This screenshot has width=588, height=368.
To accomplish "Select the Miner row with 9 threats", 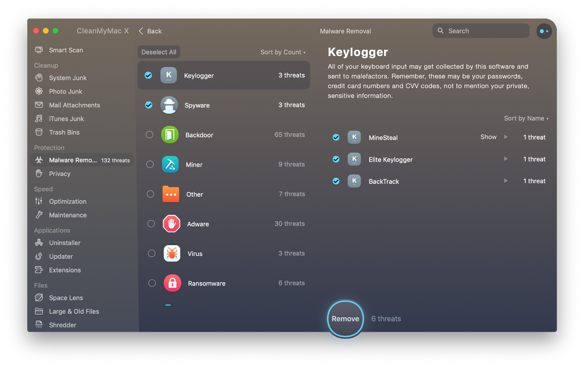I will 224,165.
